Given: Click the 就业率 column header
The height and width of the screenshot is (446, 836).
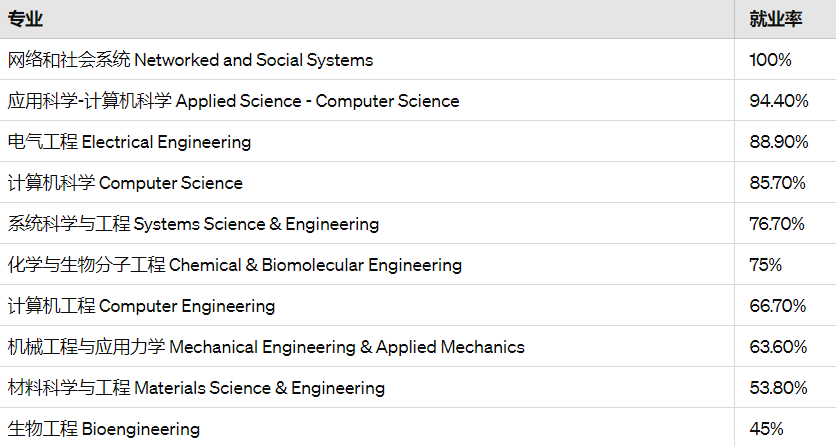Looking at the screenshot, I should pos(785,19).
